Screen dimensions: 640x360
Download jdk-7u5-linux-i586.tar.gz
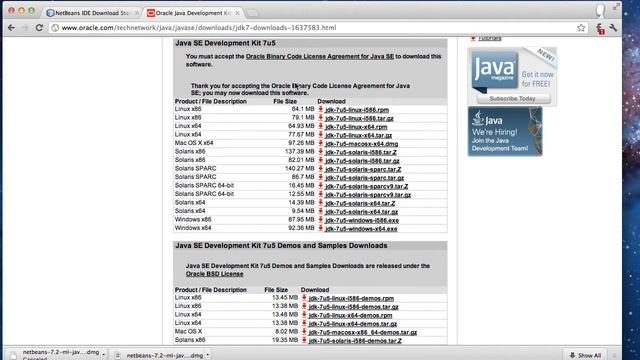359,118
